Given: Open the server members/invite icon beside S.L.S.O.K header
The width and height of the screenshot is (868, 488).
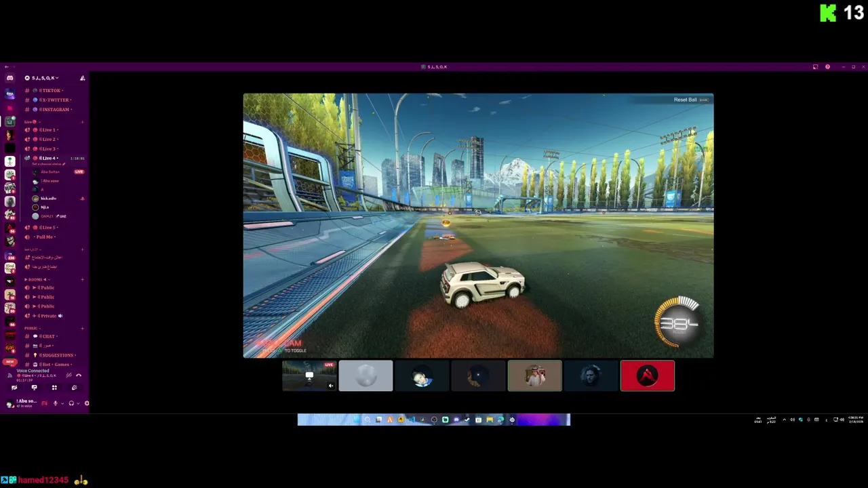Looking at the screenshot, I should (x=83, y=78).
